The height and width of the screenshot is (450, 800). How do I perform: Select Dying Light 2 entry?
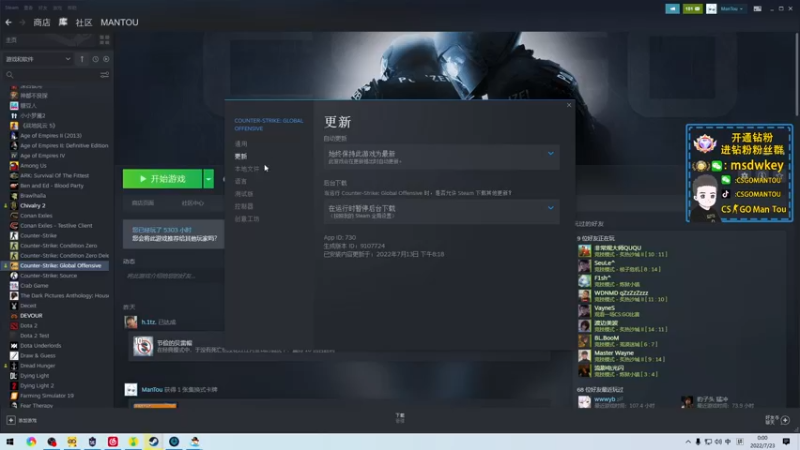pos(37,386)
